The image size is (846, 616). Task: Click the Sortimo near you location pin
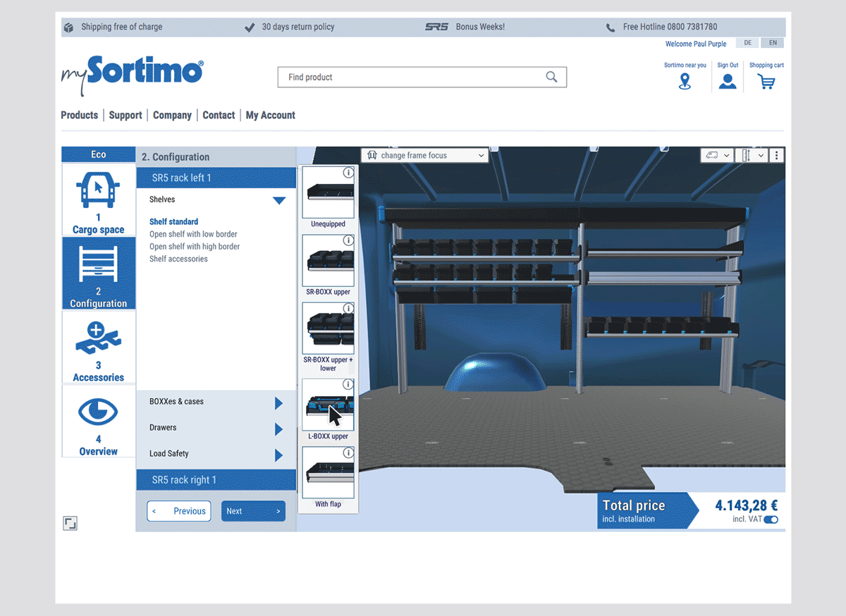point(685,81)
